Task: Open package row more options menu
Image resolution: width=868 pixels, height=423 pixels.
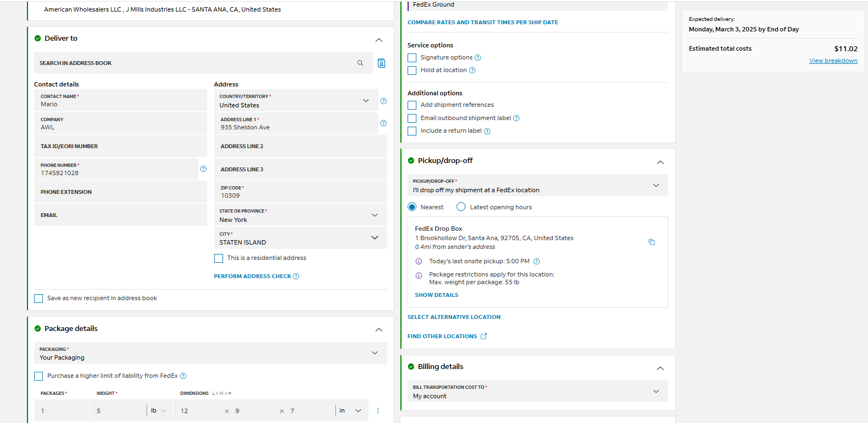Action: click(x=378, y=410)
